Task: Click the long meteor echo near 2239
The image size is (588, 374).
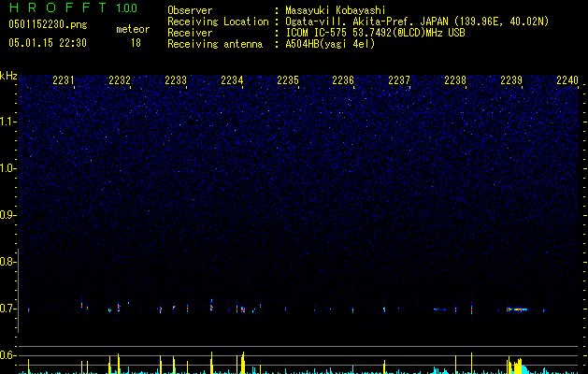Action: click(517, 309)
